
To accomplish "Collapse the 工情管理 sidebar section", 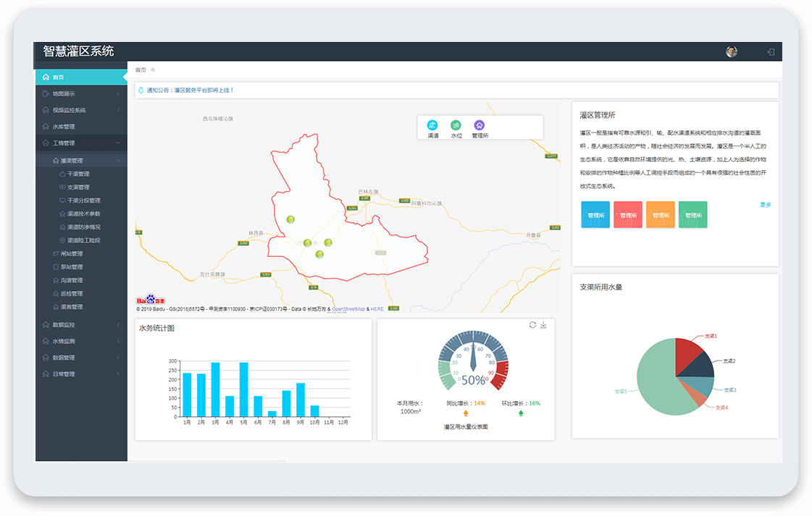I will click(x=80, y=143).
